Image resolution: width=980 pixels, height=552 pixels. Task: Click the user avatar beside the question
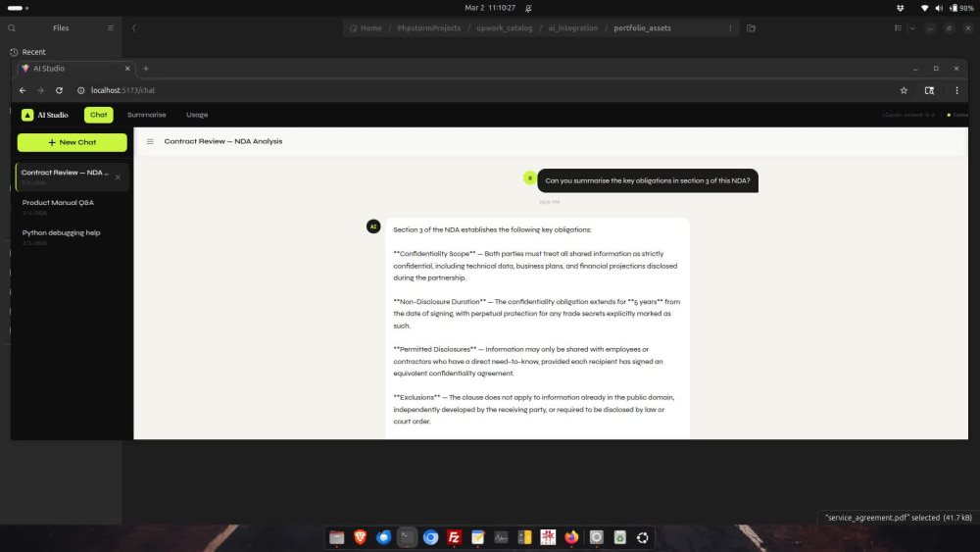529,178
